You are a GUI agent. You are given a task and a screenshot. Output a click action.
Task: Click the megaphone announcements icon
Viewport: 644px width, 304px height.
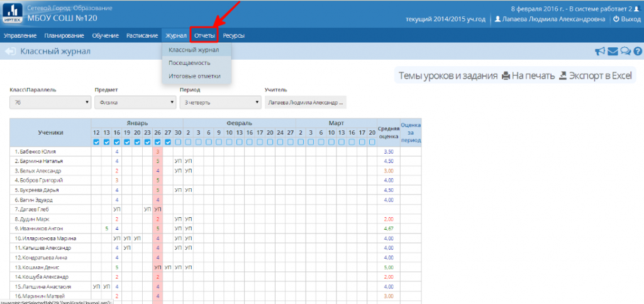600,52
